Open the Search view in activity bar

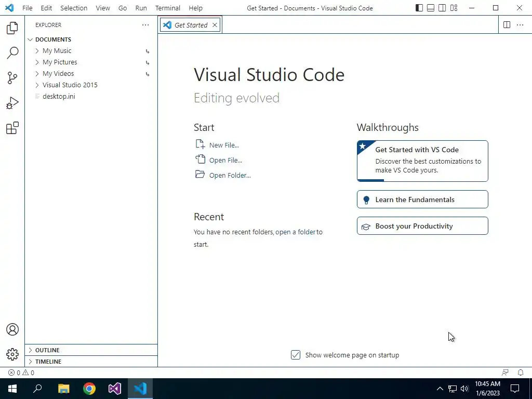coord(12,53)
